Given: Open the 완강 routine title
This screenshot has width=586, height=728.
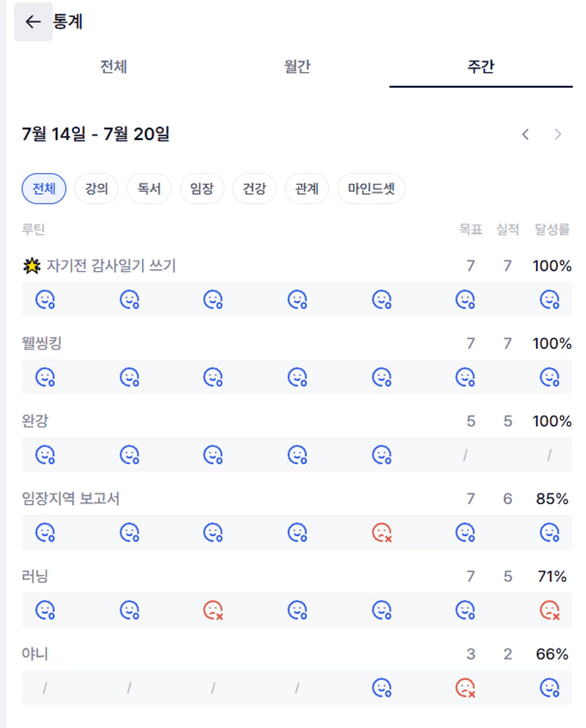Looking at the screenshot, I should pyautogui.click(x=35, y=420).
